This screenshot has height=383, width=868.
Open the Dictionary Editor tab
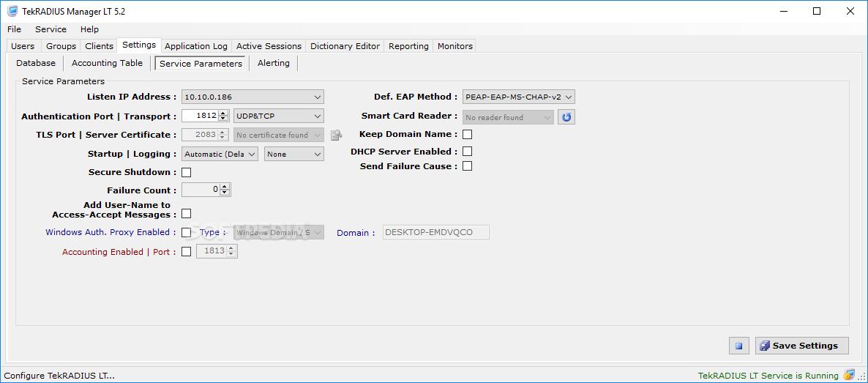pos(345,46)
